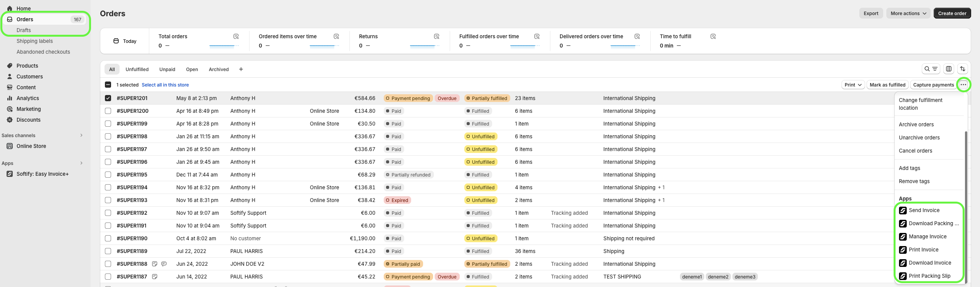Expand the Print dropdown button
Screen dimensions: 980x287
(852, 85)
